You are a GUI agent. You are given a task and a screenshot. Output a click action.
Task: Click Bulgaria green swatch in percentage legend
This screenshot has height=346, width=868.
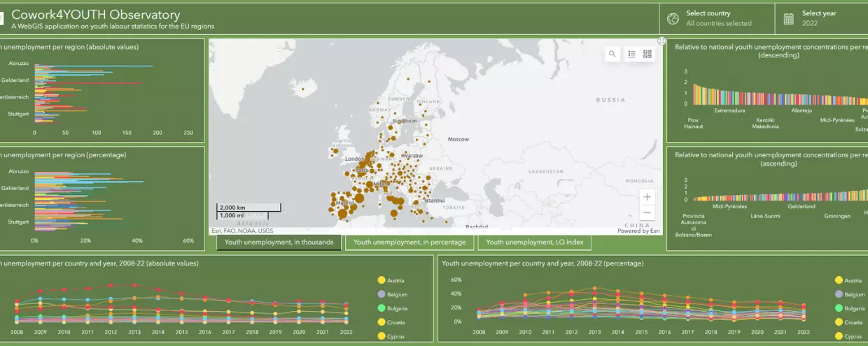(839, 308)
